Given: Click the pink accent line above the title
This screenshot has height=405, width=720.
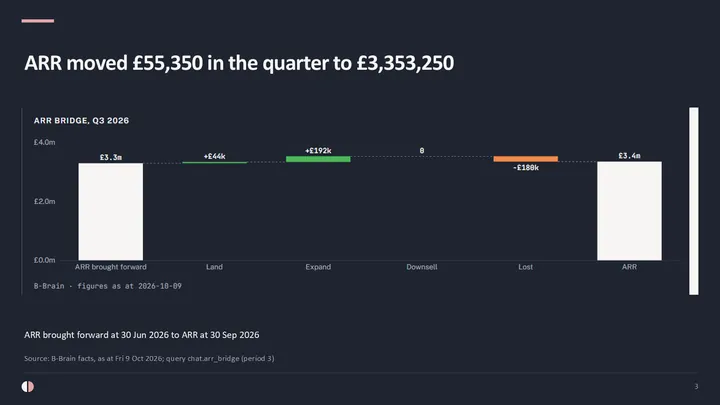Looking at the screenshot, I should [38, 21].
